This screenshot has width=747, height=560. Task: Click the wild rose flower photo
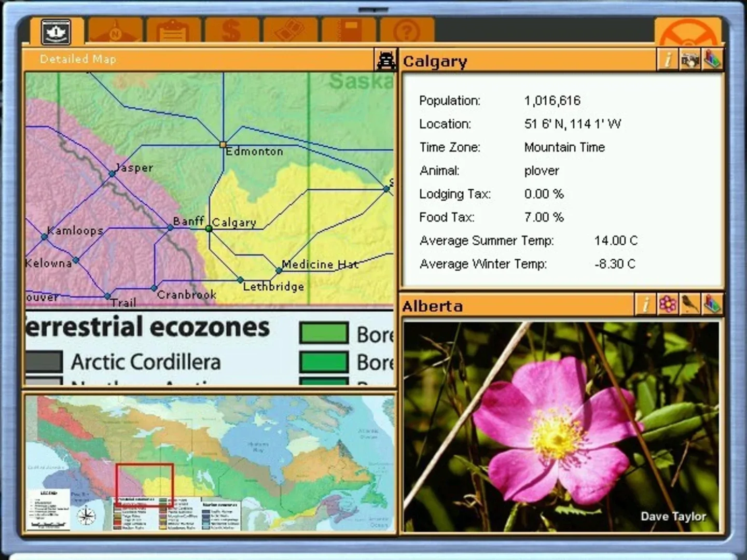point(561,426)
